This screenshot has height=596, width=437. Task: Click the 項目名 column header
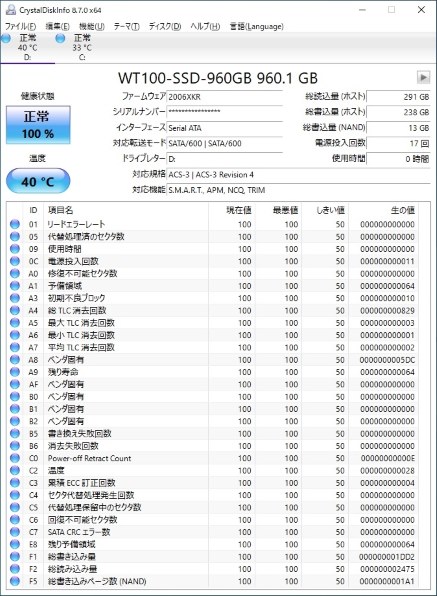coord(126,210)
